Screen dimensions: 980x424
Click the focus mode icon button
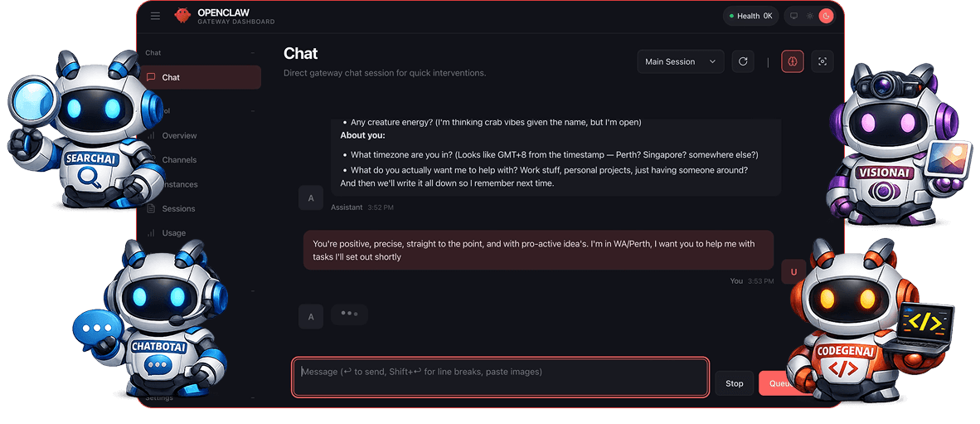[x=822, y=61]
